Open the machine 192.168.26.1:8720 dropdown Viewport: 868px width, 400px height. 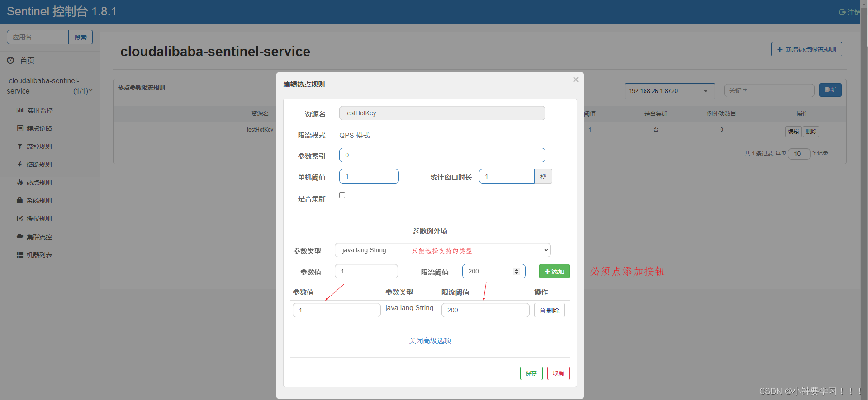pos(669,91)
